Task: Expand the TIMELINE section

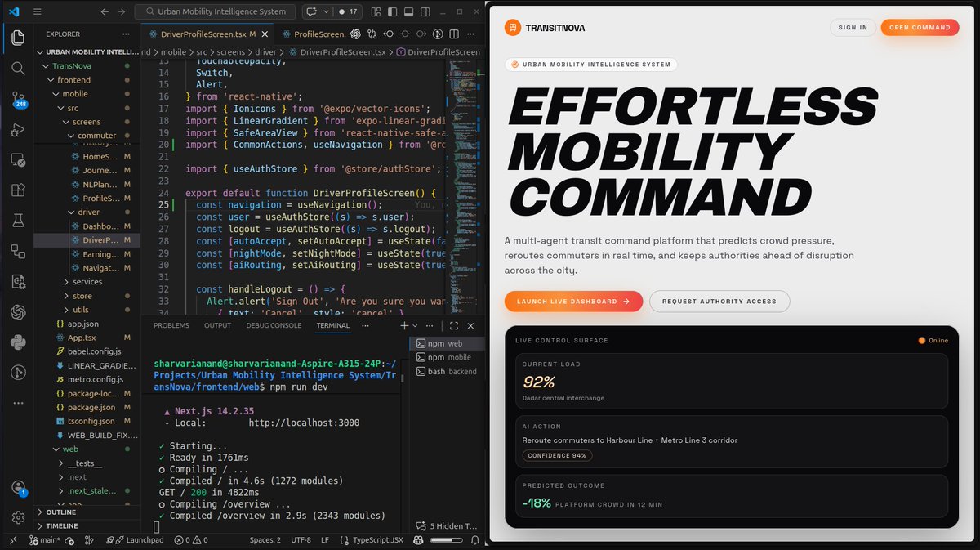Action: [87, 526]
